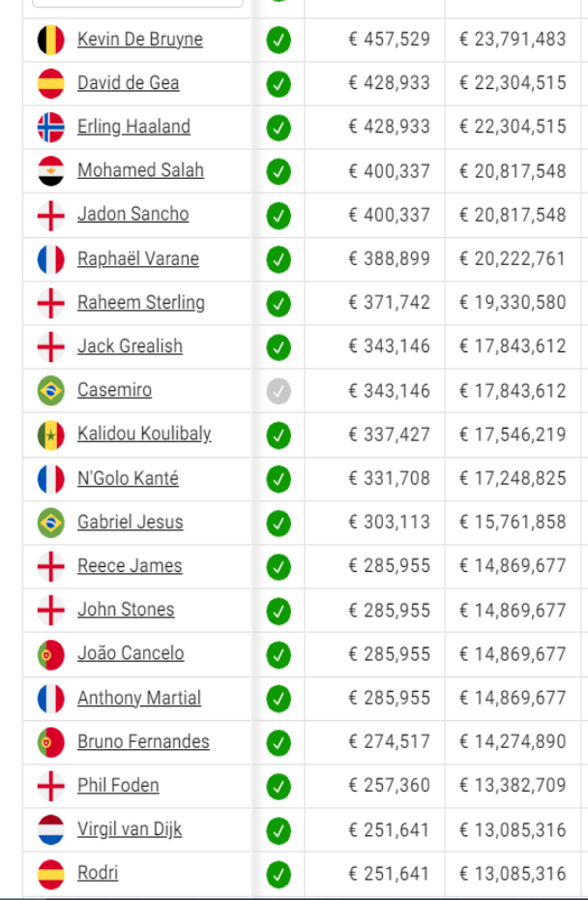Click David de Gea's weekly salary € 428,933

[390, 83]
